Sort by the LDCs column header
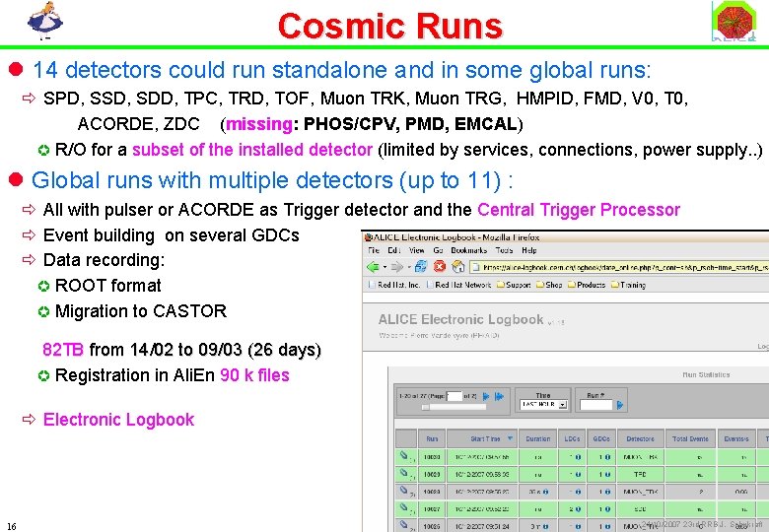Screen dimensions: 769x532 pyautogui.click(x=572, y=439)
